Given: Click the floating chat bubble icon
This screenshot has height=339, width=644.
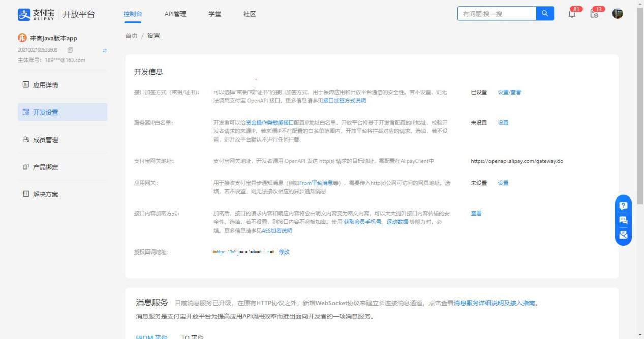Looking at the screenshot, I should (624, 220).
